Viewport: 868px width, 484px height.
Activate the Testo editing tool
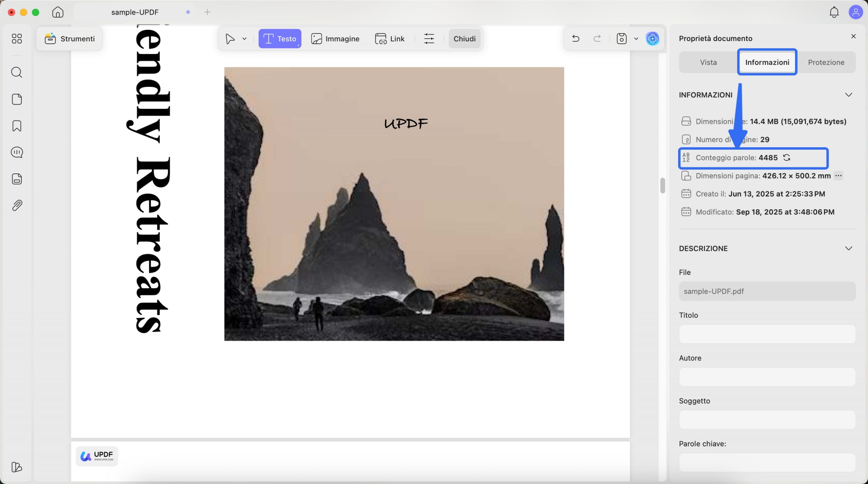[279, 38]
